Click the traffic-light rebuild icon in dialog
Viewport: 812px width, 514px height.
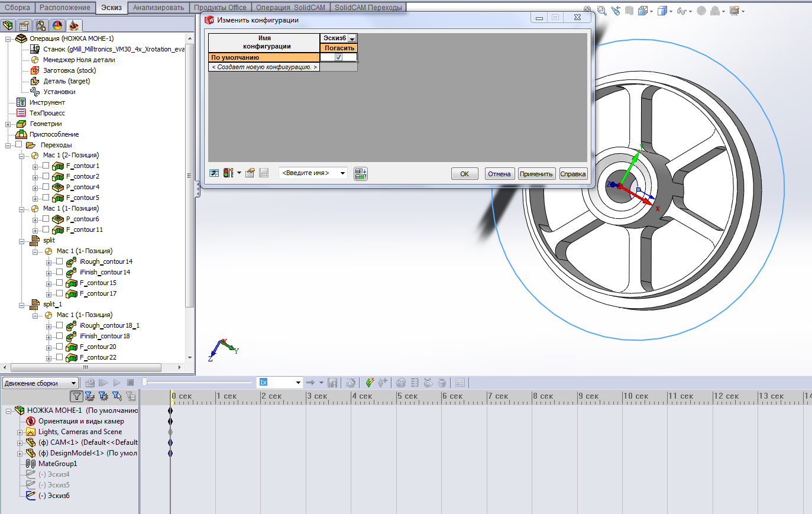coord(228,173)
